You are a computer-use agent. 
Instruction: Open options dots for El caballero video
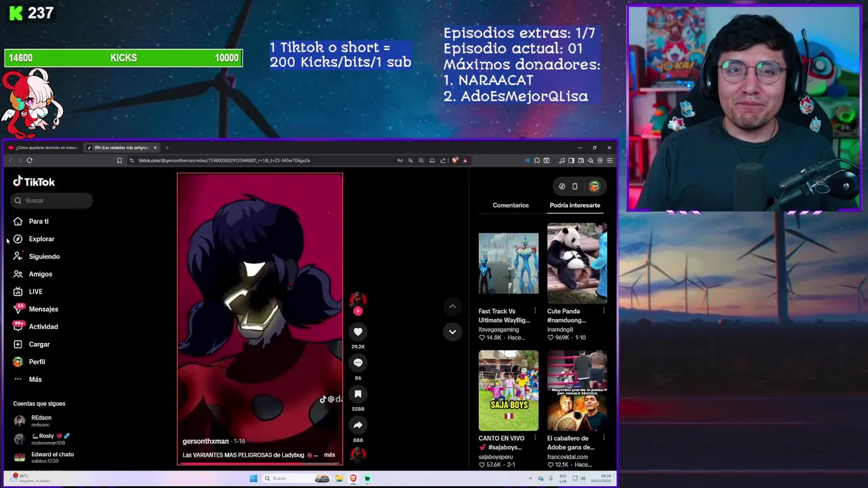(x=604, y=439)
